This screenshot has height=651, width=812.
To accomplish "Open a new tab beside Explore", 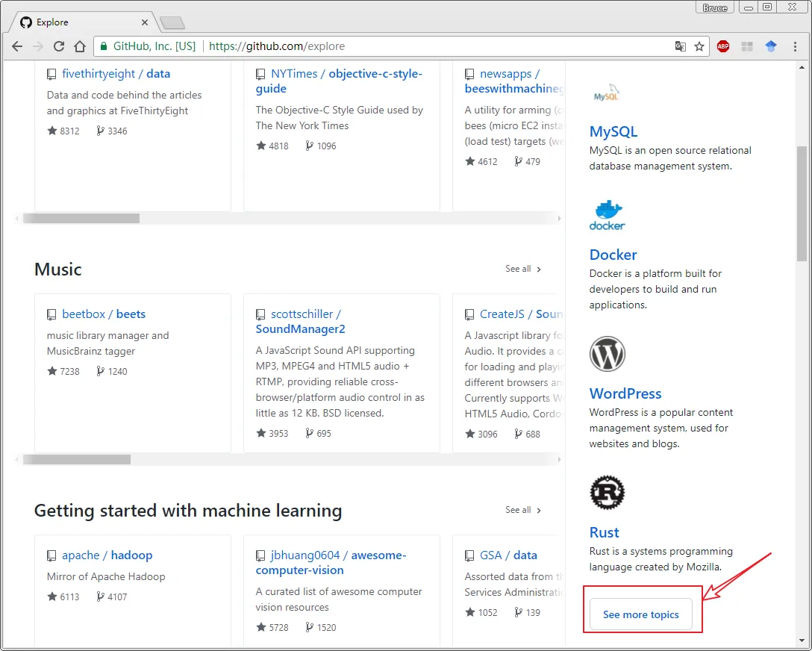I will pyautogui.click(x=172, y=23).
